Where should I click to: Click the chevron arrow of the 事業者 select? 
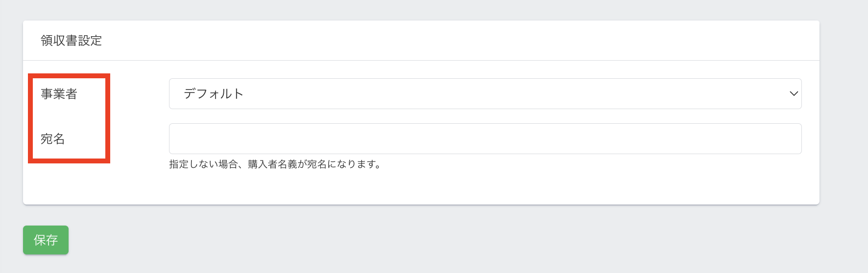pos(794,93)
